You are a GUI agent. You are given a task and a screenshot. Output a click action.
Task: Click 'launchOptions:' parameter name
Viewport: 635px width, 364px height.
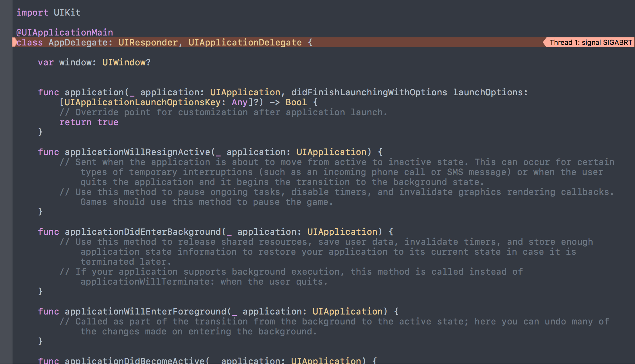pos(490,92)
